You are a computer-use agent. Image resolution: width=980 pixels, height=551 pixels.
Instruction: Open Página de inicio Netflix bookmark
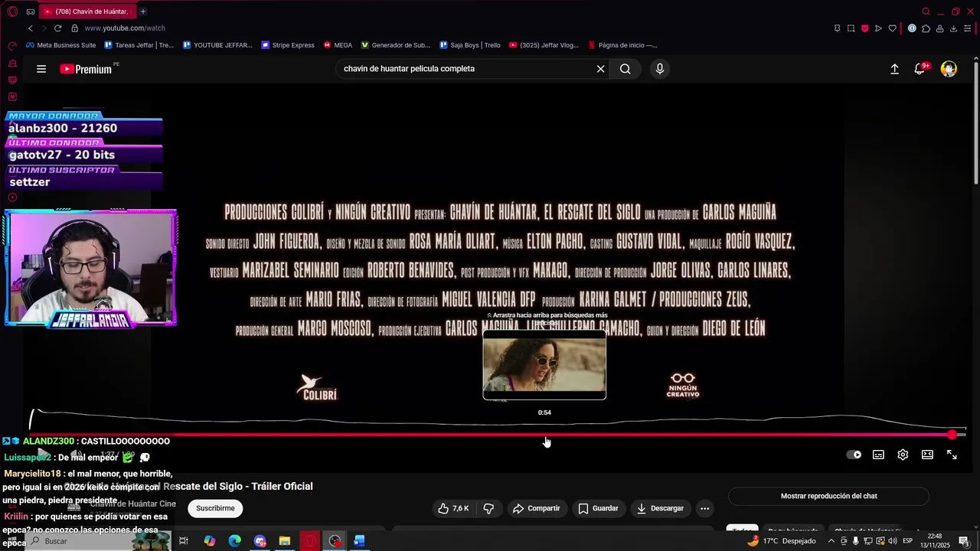622,45
